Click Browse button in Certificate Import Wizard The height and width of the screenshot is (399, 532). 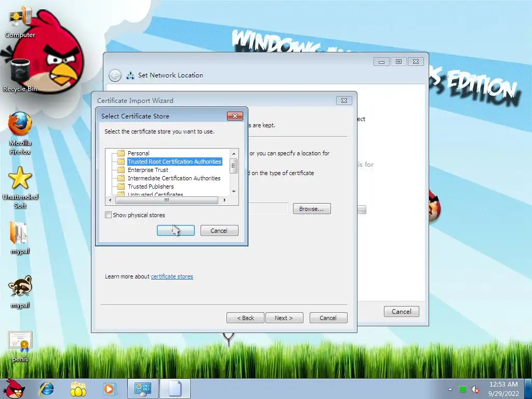click(x=312, y=209)
